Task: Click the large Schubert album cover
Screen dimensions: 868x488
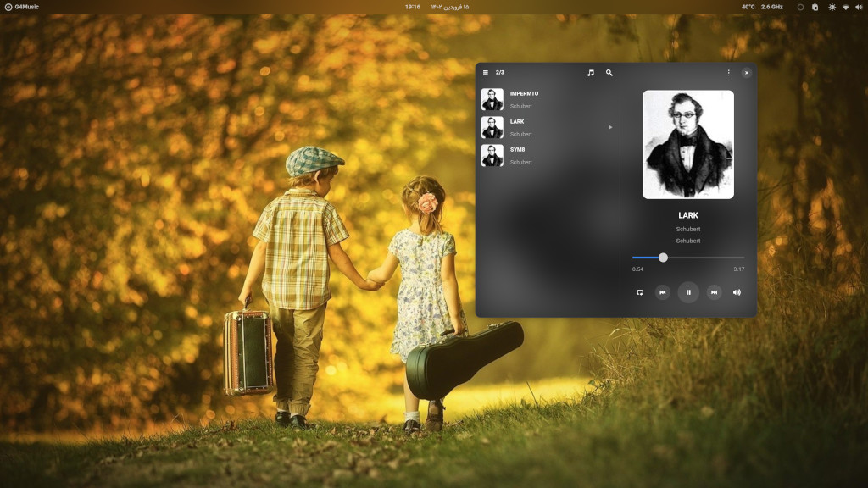Action: [688, 145]
